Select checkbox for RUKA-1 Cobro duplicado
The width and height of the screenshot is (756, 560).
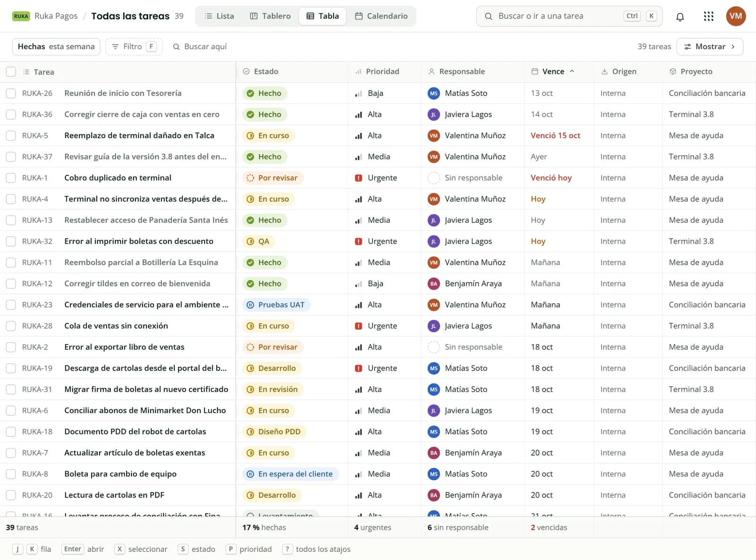point(11,178)
